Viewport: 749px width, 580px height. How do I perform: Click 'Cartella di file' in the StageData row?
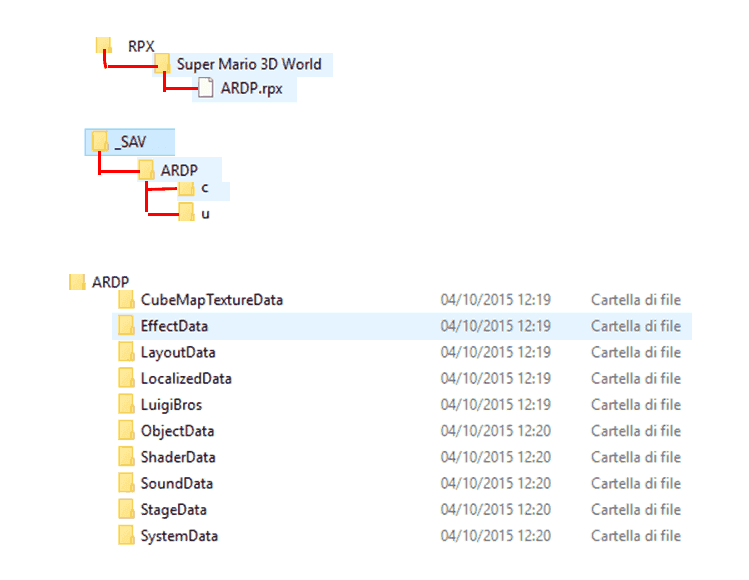tap(636, 510)
